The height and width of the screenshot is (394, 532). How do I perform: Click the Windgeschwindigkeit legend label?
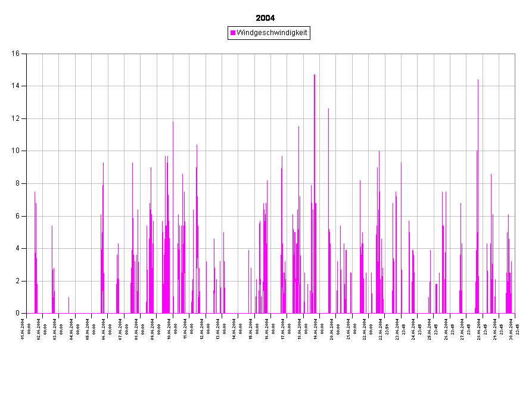point(272,33)
